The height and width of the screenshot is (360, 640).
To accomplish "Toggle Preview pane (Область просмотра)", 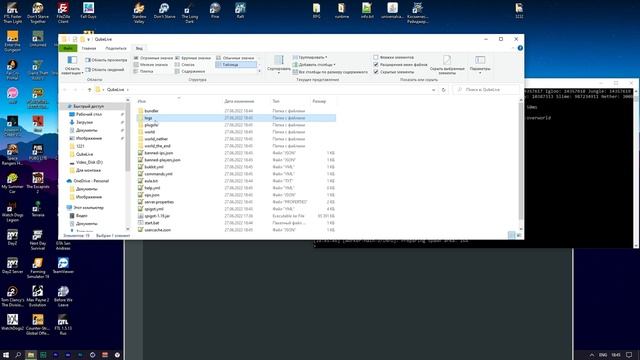I will point(106,60).
